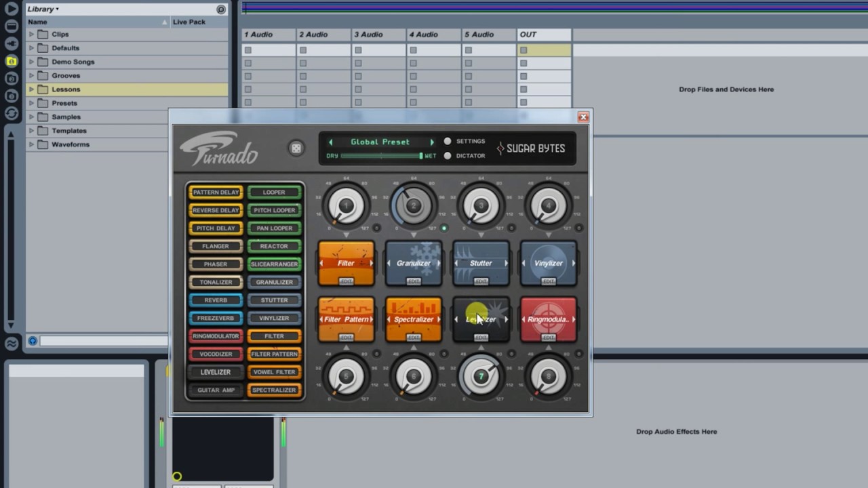Click the Sugar Bytes logo
Screen dimensions: 868x488
[531, 148]
